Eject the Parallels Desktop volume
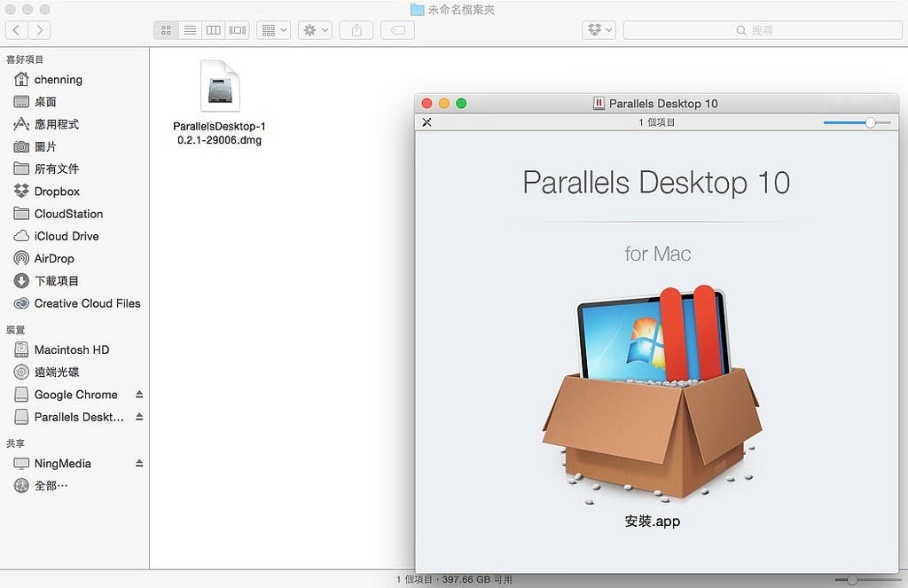The image size is (908, 588). (139, 417)
